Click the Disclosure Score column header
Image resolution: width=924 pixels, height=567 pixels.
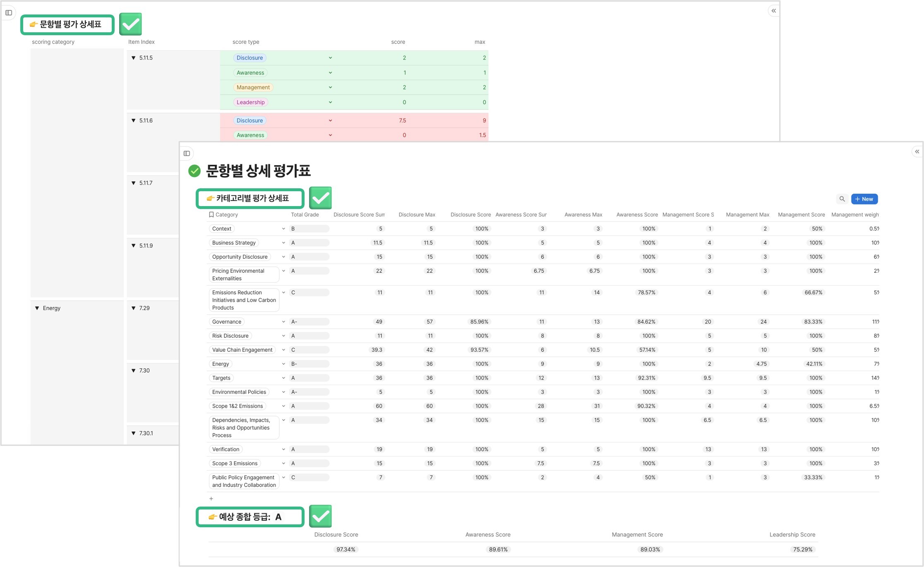[470, 214]
